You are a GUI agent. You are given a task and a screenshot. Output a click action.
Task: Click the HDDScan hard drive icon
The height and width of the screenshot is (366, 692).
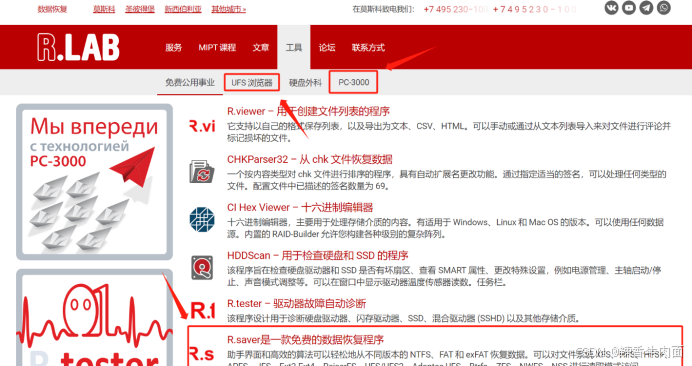[202, 268]
